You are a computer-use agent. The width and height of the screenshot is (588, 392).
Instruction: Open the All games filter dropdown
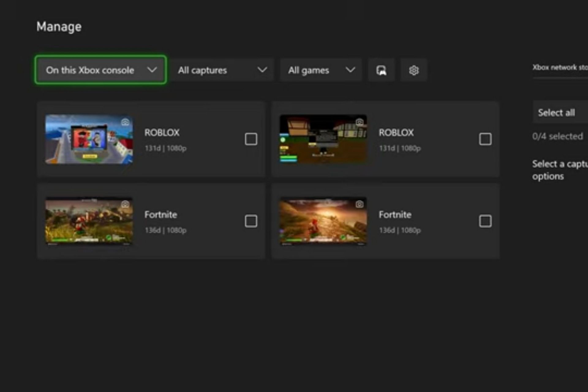click(321, 70)
